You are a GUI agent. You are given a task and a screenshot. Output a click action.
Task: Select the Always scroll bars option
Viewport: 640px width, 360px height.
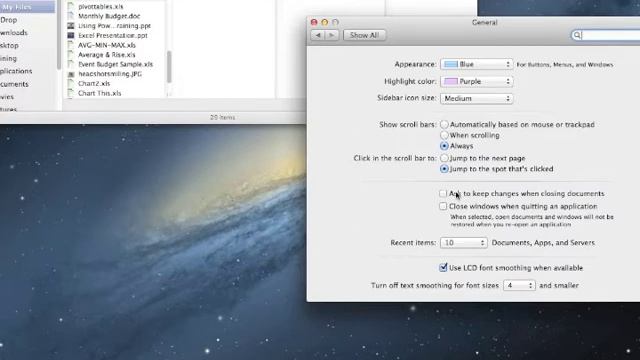click(x=444, y=146)
